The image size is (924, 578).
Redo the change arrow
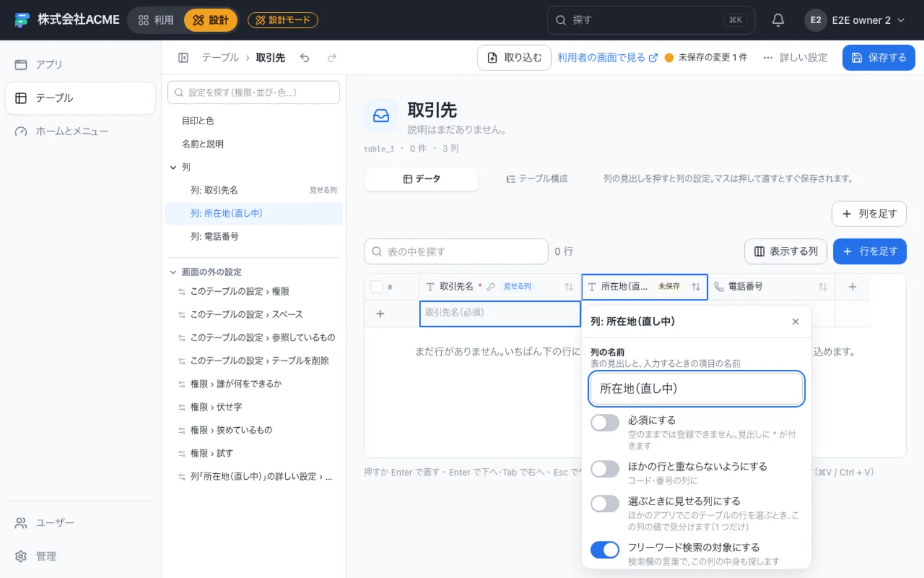[x=331, y=58]
